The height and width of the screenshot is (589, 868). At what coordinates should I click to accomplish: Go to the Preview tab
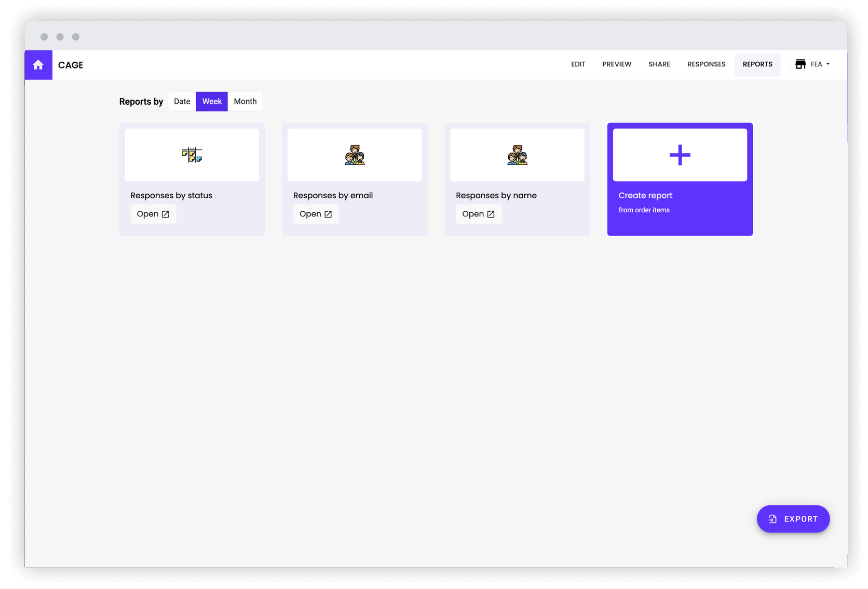point(617,64)
